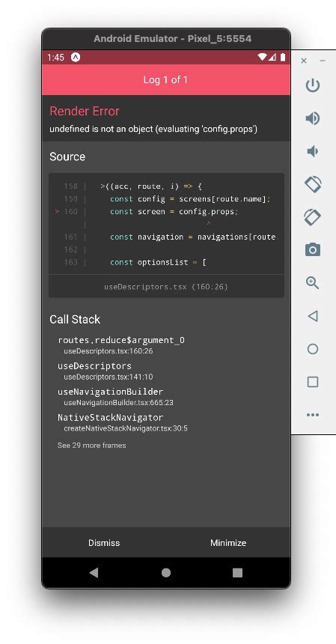Image resolution: width=336 pixels, height=644 pixels.
Task: Click the emulator sidebar back triangle icon
Action: [313, 316]
